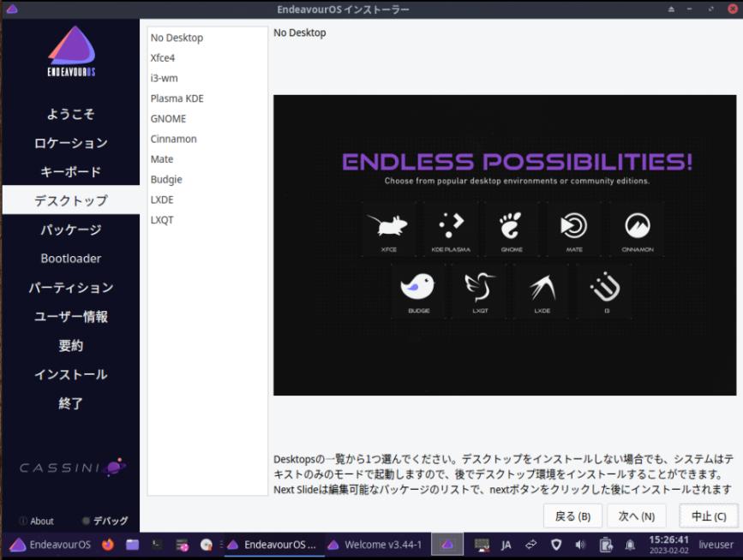The image size is (743, 560).
Task: Open the liveuser menu in taskbar
Action: pyautogui.click(x=716, y=545)
